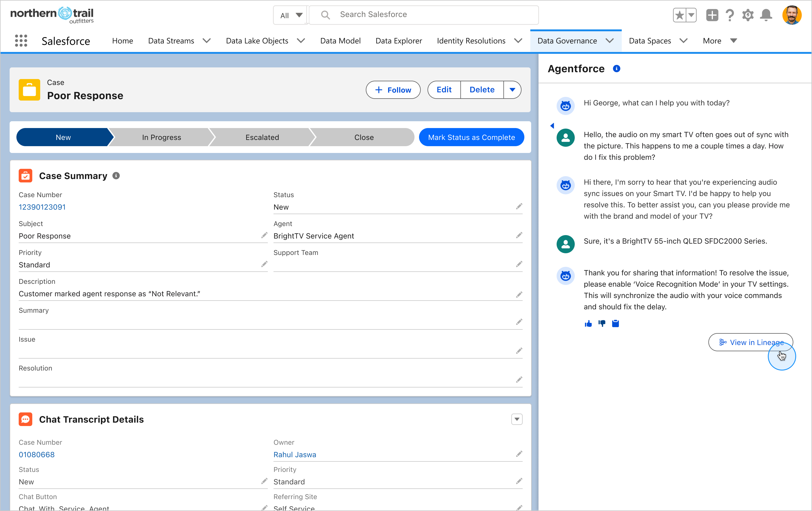This screenshot has height=511, width=812.
Task: Click the Edit button
Action: point(444,90)
